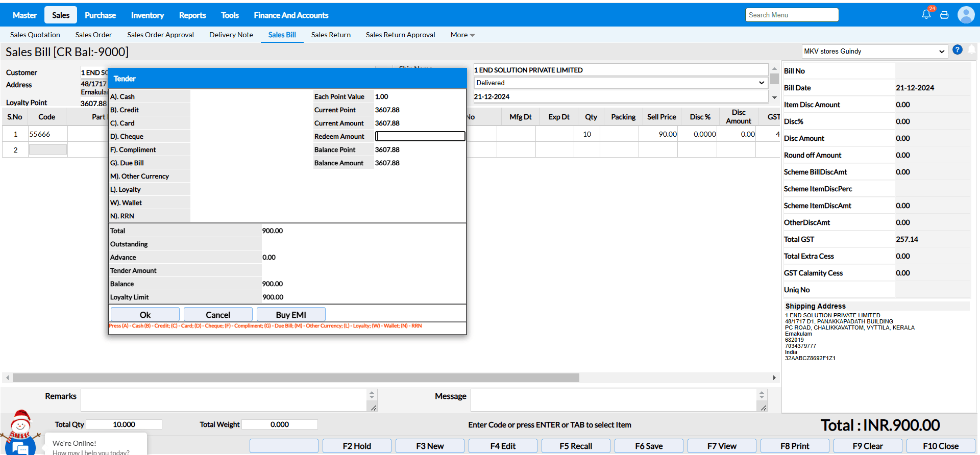
Task: Click the printer icon in header
Action: tap(944, 15)
